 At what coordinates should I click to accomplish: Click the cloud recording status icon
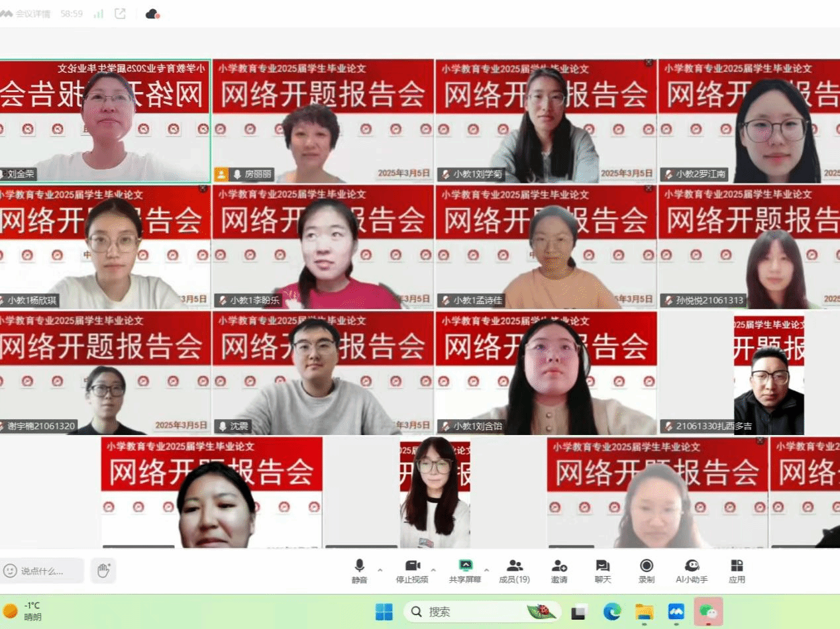pos(152,13)
